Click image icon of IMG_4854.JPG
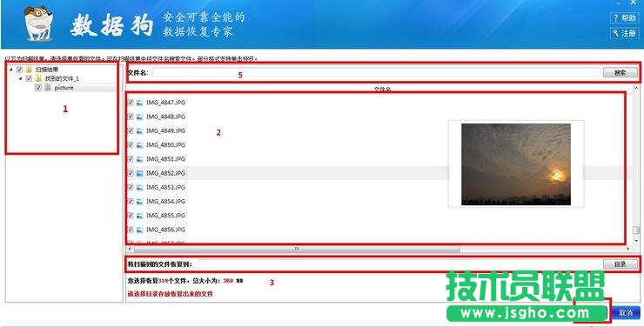The height and width of the screenshot is (327, 644). click(139, 202)
